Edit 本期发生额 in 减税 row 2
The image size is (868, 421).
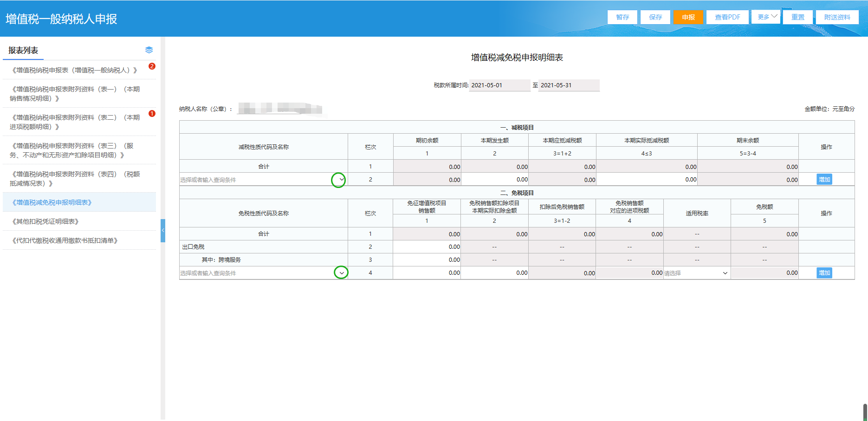(495, 179)
